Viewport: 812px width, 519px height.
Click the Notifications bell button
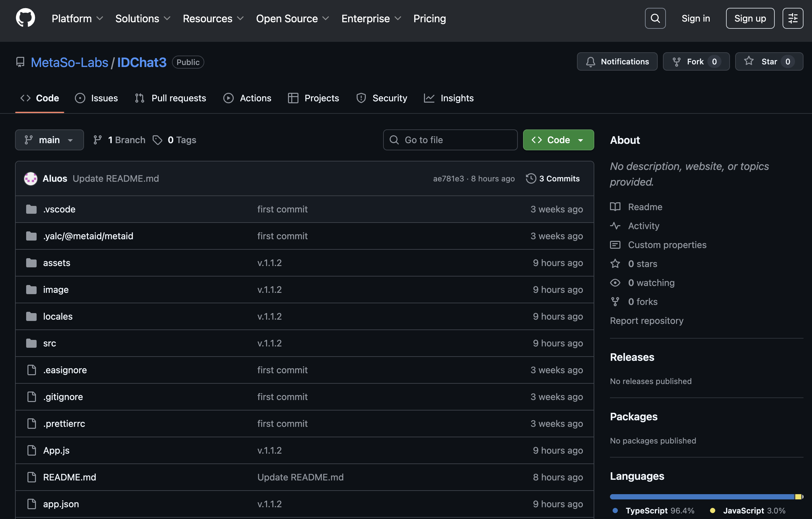pyautogui.click(x=617, y=62)
